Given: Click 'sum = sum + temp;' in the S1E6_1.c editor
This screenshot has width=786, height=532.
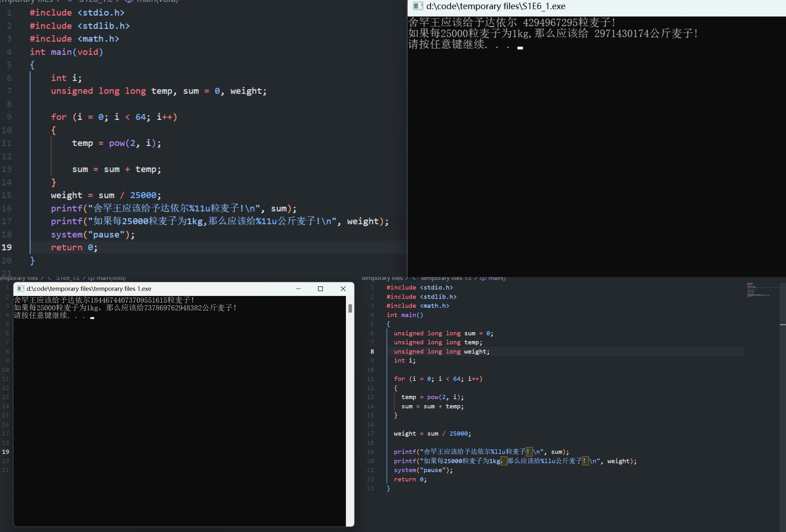Looking at the screenshot, I should (117, 169).
